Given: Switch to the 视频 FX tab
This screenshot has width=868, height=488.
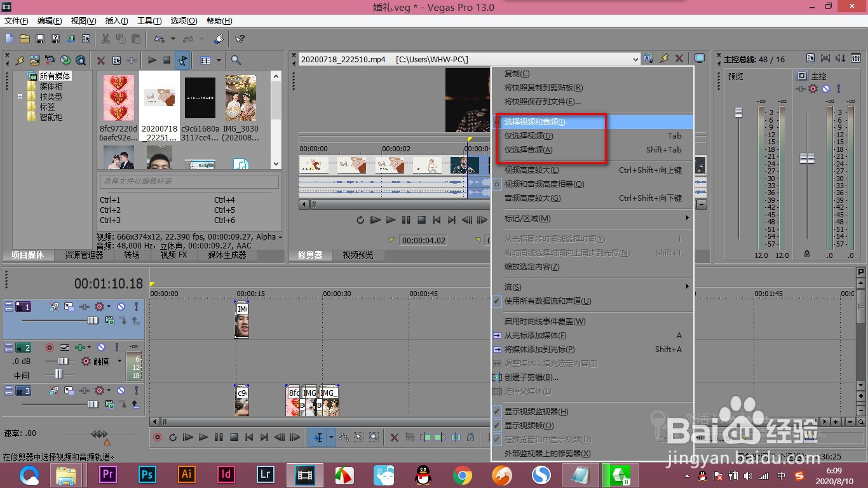Looking at the screenshot, I should (173, 255).
